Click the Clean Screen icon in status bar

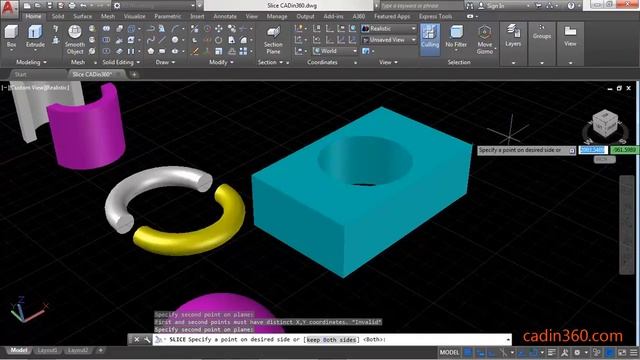pos(622,352)
